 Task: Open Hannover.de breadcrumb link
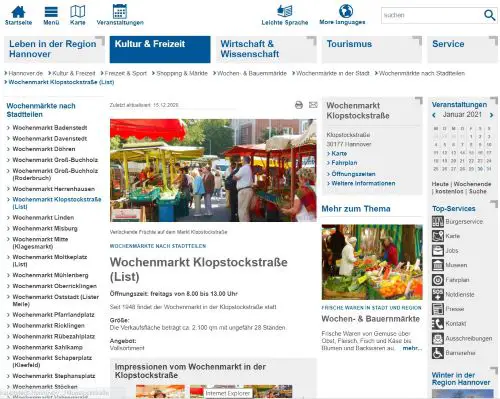coord(25,73)
